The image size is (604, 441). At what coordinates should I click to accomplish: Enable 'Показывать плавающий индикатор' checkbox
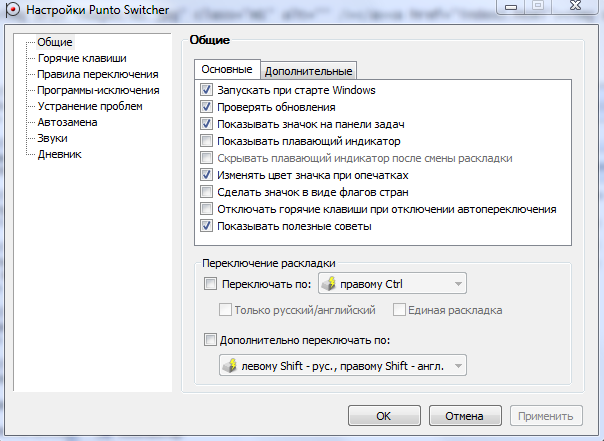click(x=206, y=141)
